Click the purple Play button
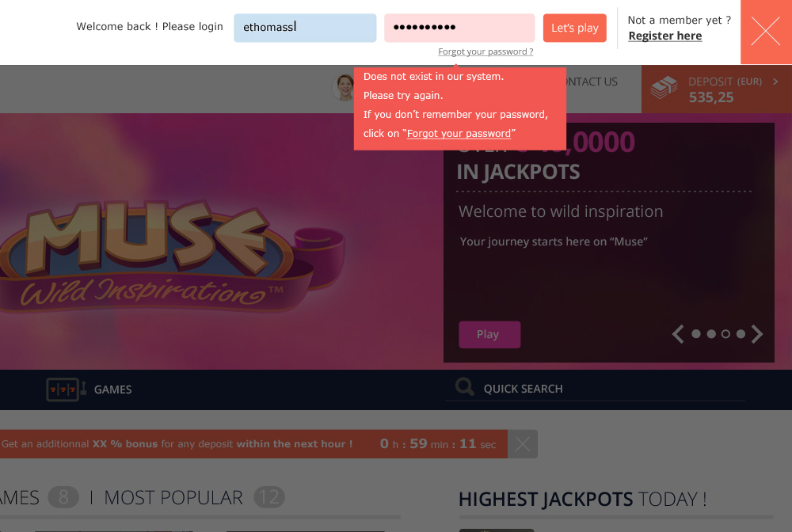 (x=489, y=334)
